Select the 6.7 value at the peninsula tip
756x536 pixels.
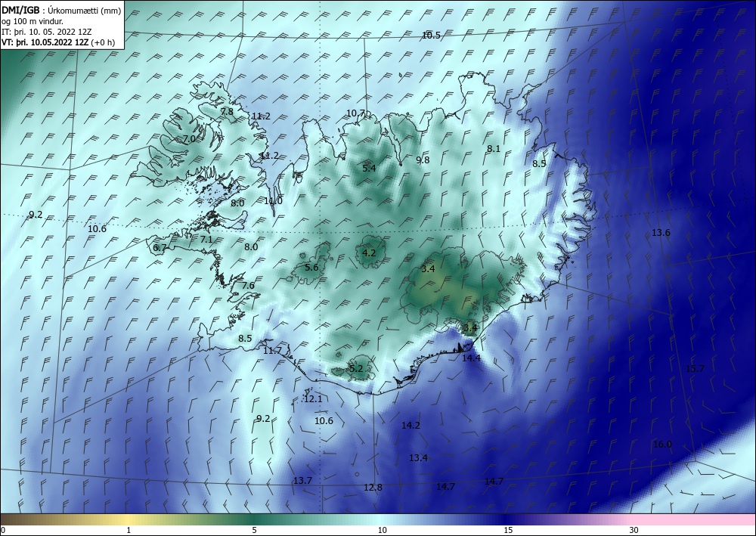tap(160, 248)
